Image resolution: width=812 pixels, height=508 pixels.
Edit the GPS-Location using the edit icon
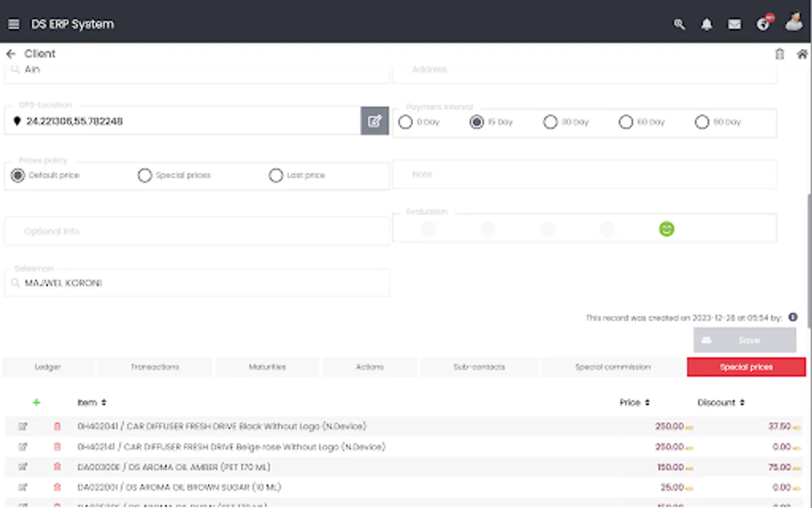(374, 121)
